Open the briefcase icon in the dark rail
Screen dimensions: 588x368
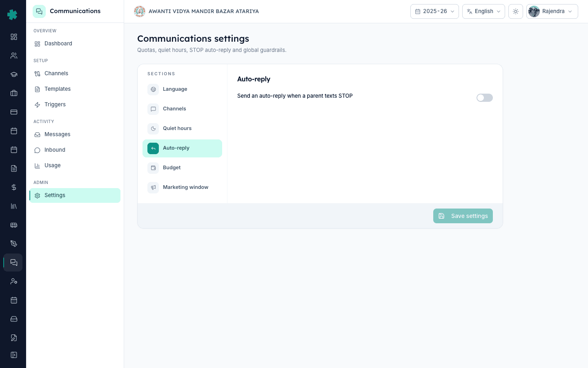14,93
